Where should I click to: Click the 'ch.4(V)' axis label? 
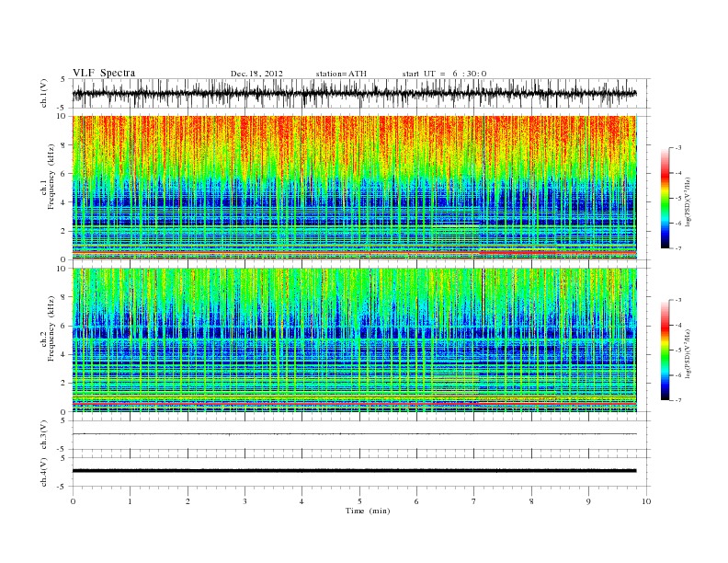tap(43, 472)
